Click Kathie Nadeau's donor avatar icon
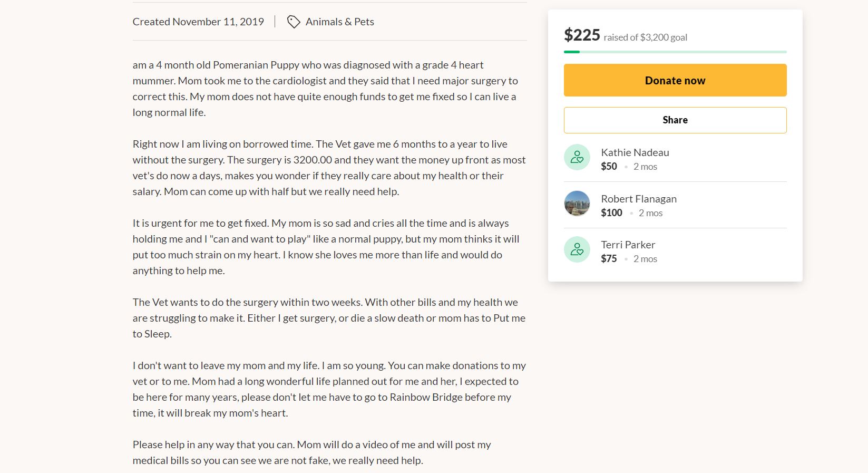This screenshot has width=868, height=473. [x=577, y=157]
